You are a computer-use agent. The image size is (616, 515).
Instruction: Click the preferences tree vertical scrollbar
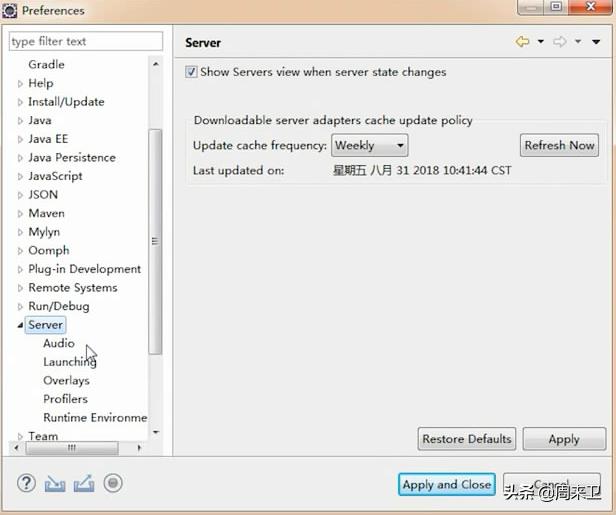[154, 240]
